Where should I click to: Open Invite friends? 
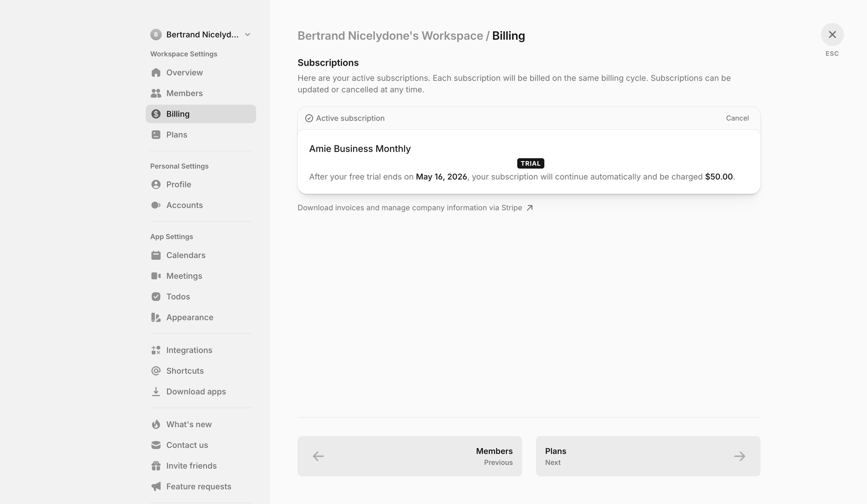[x=200, y=466]
